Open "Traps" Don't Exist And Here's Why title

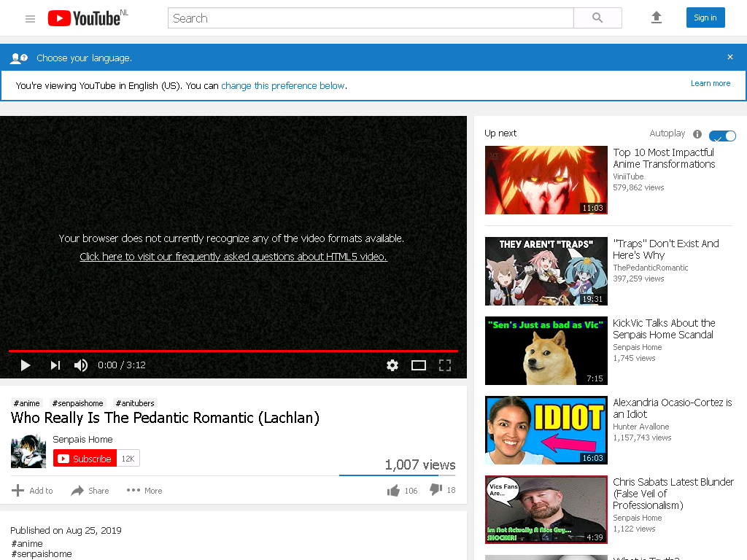pos(665,249)
